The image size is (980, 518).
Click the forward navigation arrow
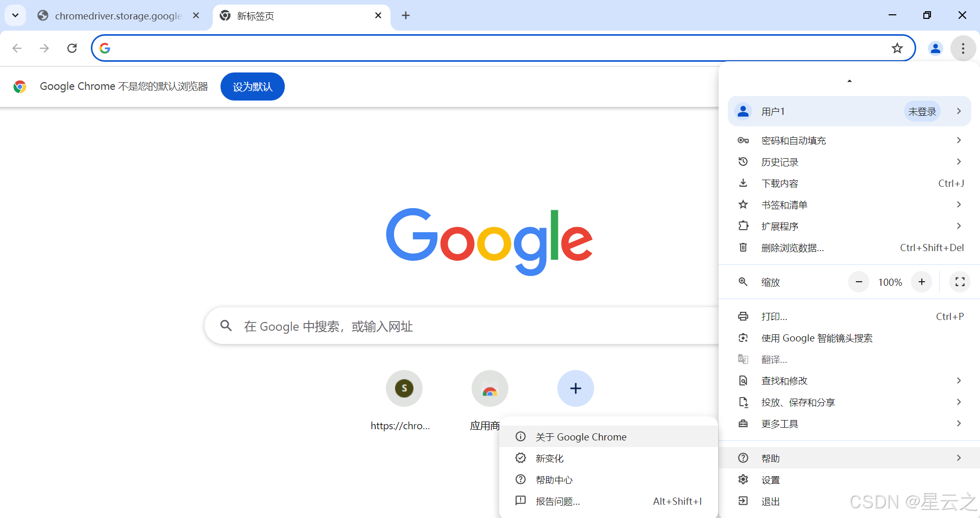(44, 48)
